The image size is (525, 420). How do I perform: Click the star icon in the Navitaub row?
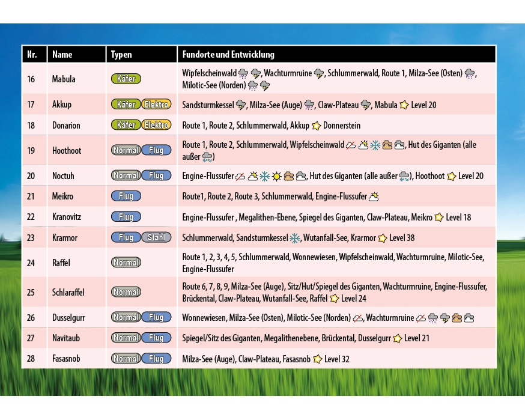click(x=397, y=338)
